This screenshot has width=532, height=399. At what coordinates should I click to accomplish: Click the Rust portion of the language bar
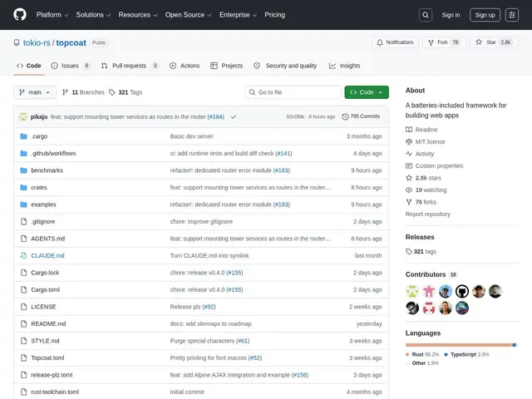click(x=458, y=345)
